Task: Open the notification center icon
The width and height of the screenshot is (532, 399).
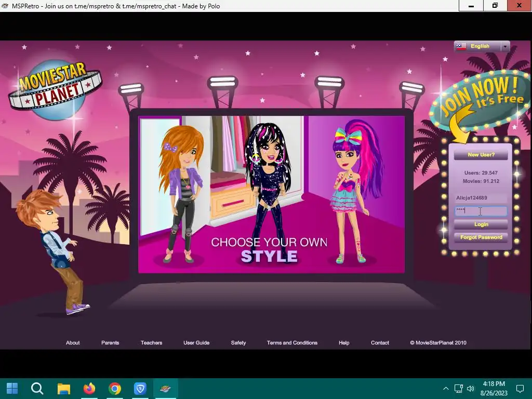Action: coord(520,389)
